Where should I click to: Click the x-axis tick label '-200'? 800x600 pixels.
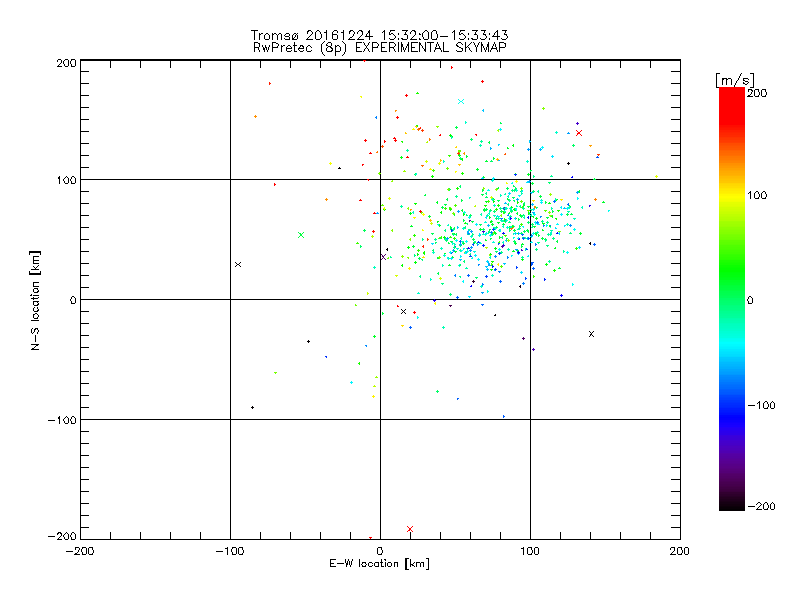pyautogui.click(x=80, y=552)
